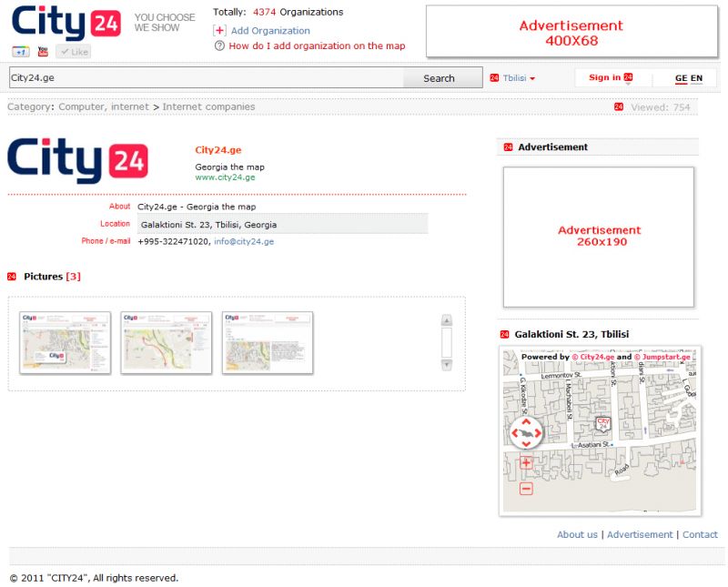The height and width of the screenshot is (587, 728).
Task: Zoom in on the map
Action: [x=526, y=463]
